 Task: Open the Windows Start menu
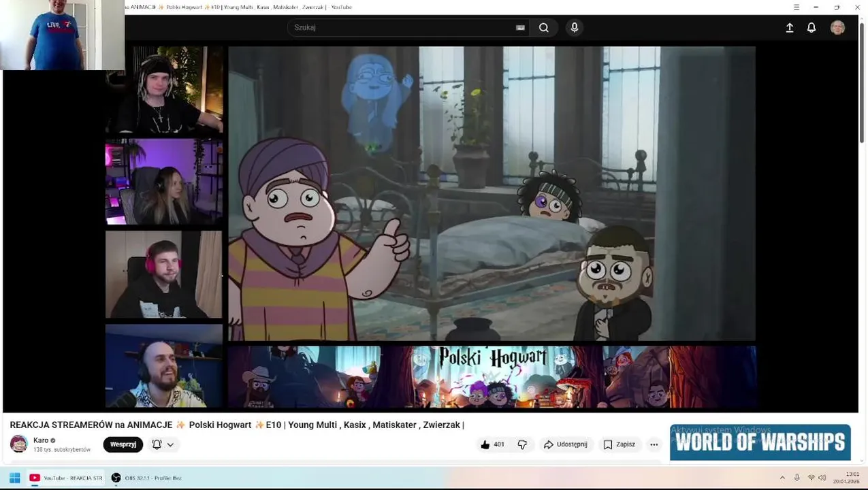(x=14, y=478)
